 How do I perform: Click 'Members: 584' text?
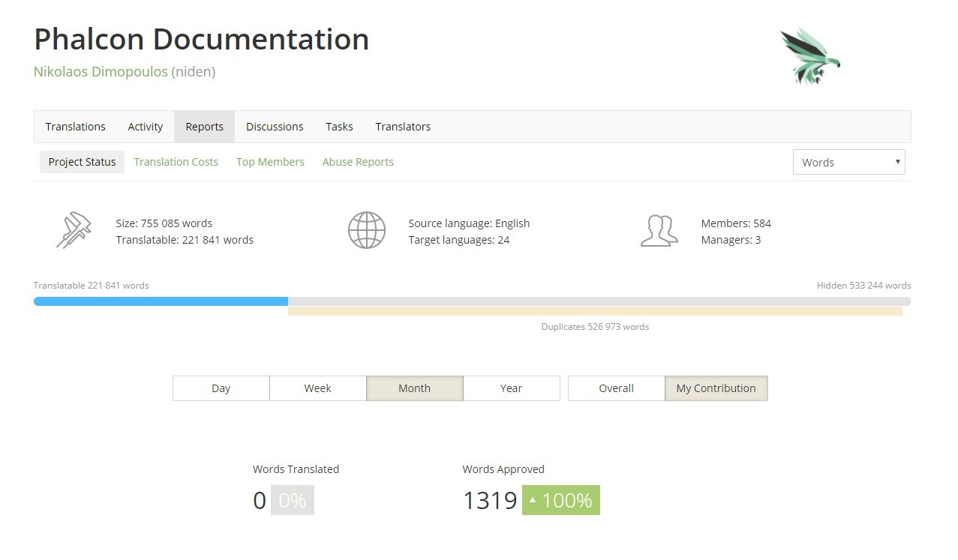point(736,223)
